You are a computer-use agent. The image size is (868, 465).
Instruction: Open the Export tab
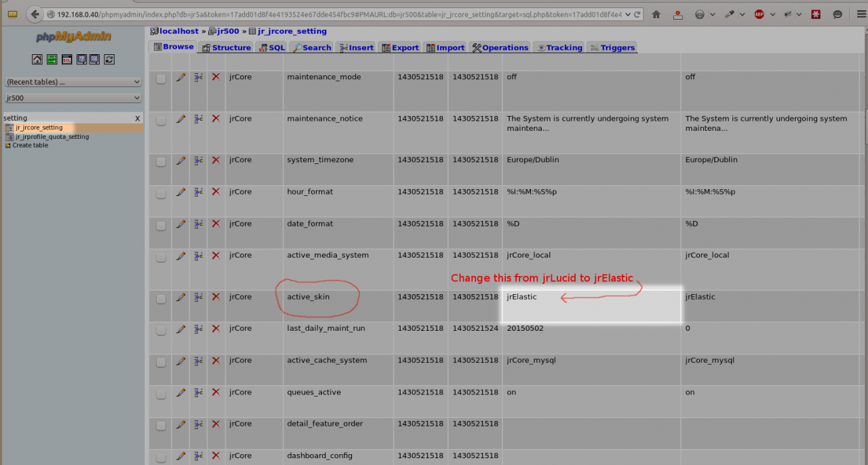coord(400,47)
